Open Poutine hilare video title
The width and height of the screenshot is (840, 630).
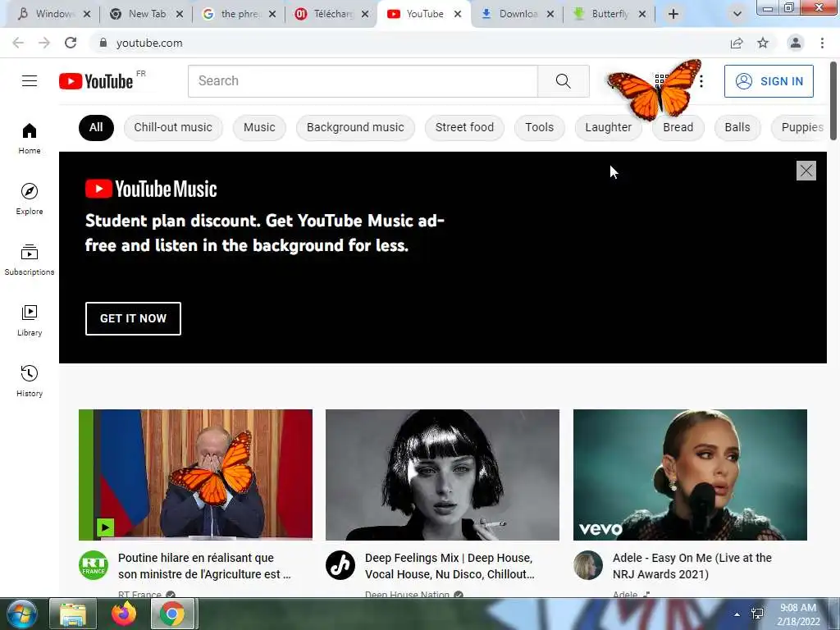(204, 566)
